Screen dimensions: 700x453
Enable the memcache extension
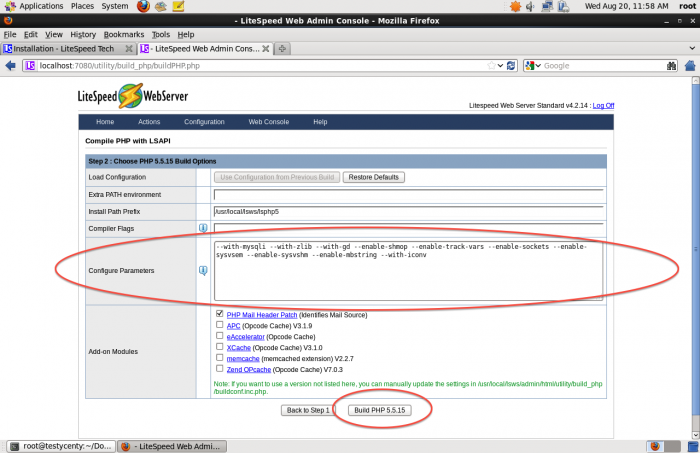point(219,357)
